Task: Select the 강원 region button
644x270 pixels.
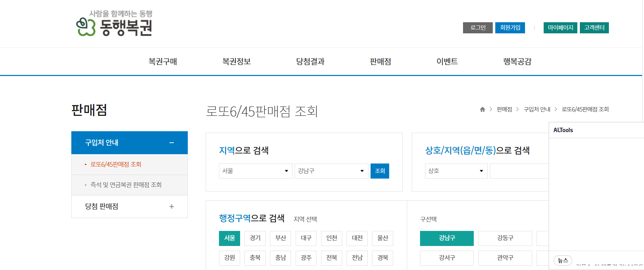Action: [230, 258]
